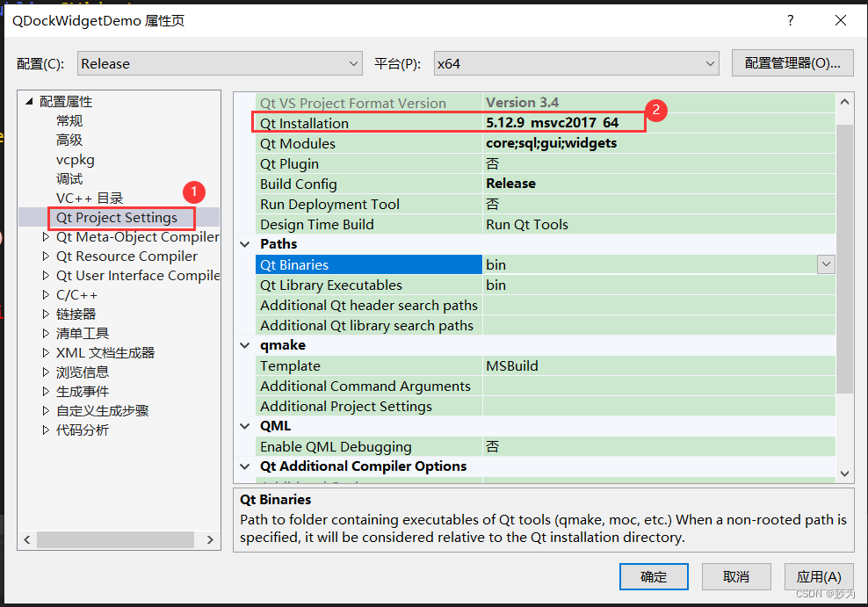Expand the C/C++ settings node
The image size is (868, 607).
click(x=46, y=294)
